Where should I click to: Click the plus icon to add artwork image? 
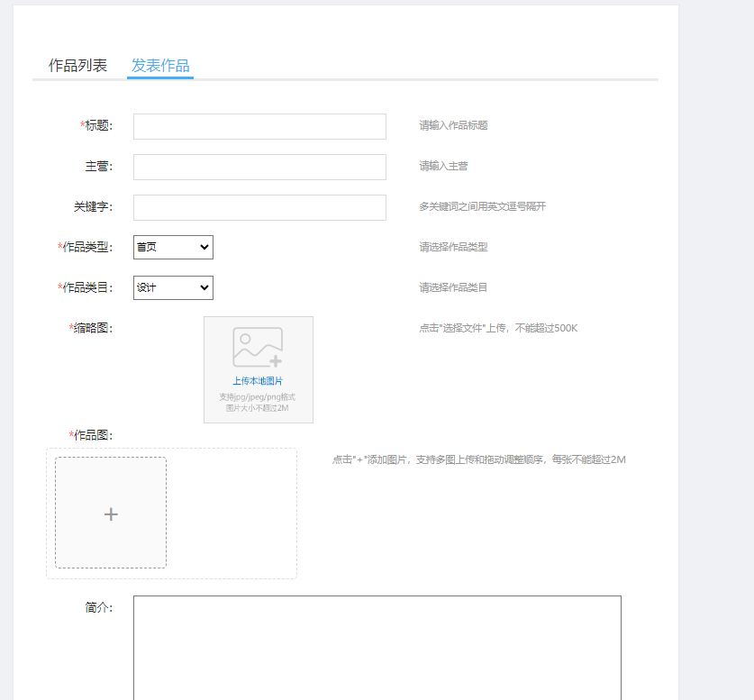pos(111,514)
